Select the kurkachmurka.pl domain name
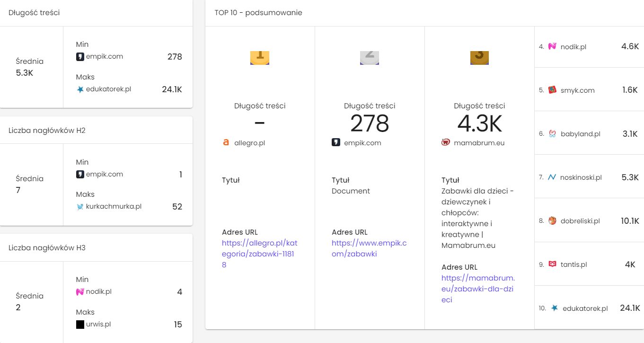 coord(114,206)
